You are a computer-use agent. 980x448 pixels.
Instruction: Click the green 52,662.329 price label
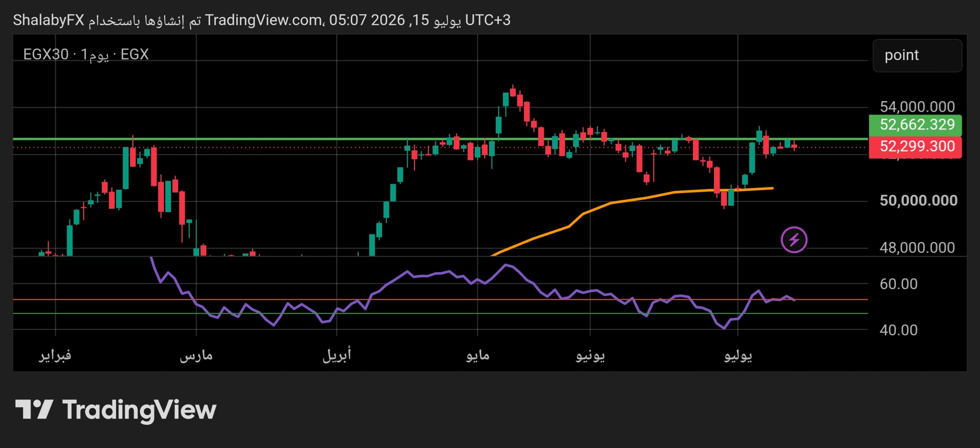click(915, 125)
